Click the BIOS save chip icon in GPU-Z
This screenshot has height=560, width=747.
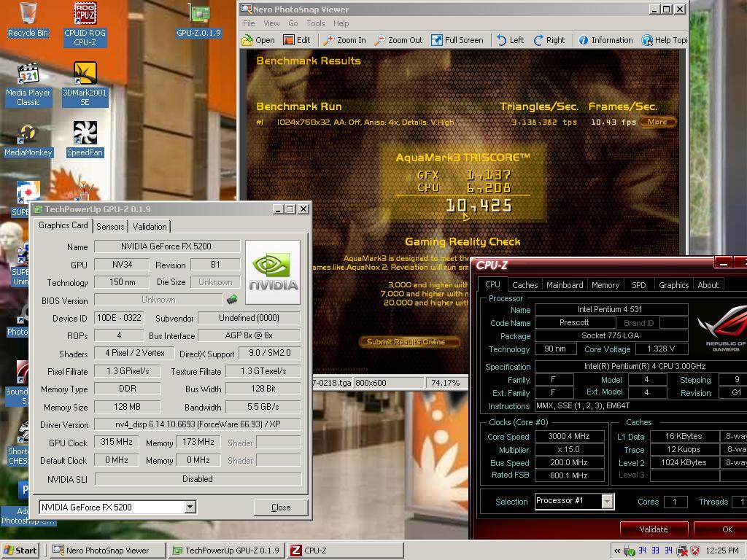point(232,300)
